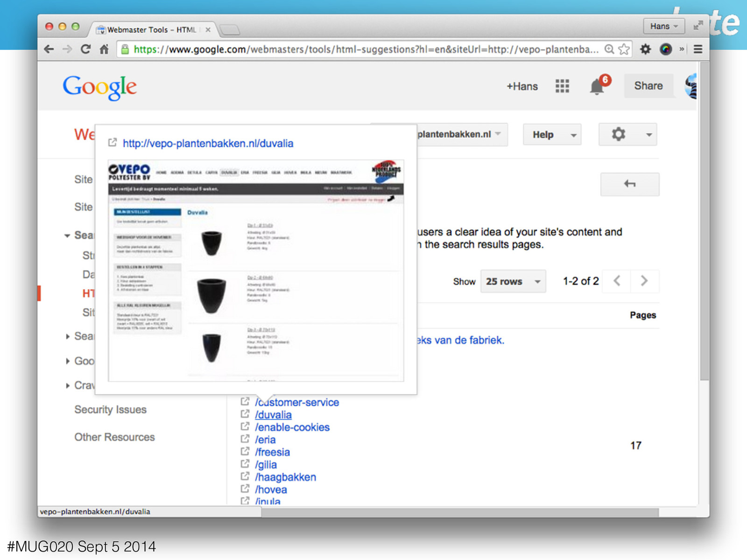Click the 'eks van de fabriek.' link

pyautogui.click(x=460, y=340)
